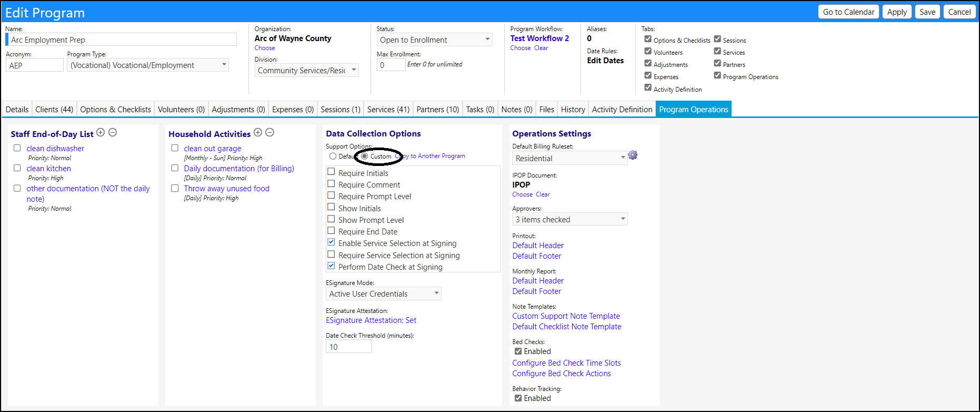The image size is (980, 412).
Task: Open the Test Workflow 2 link
Action: click(539, 38)
